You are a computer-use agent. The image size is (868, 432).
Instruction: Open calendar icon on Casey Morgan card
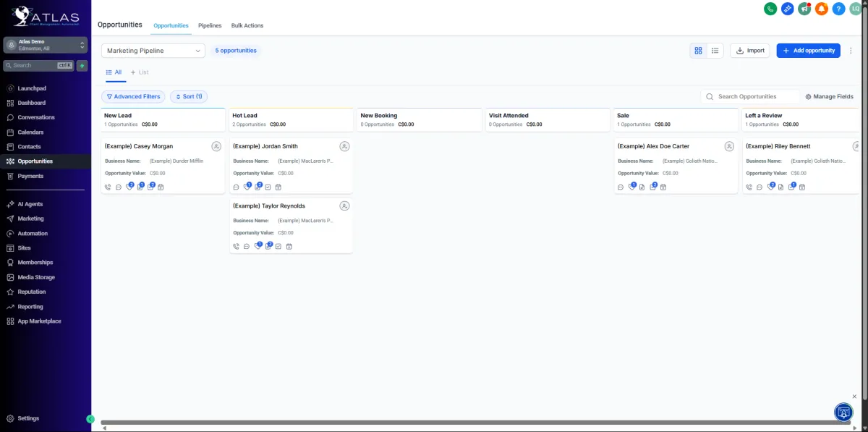point(161,187)
